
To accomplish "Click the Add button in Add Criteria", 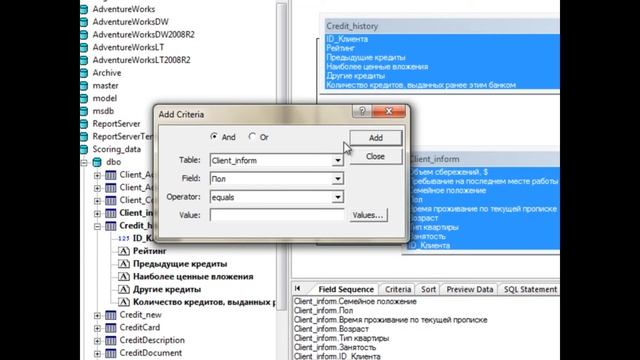I will pos(376,138).
